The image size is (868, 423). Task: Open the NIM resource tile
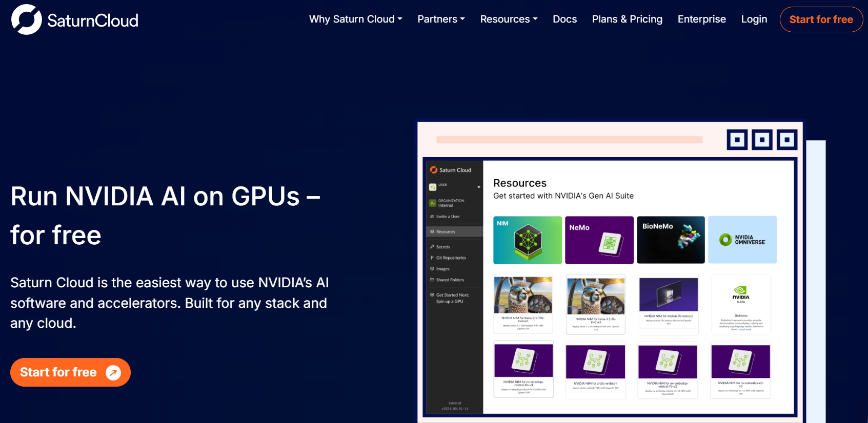coord(527,240)
